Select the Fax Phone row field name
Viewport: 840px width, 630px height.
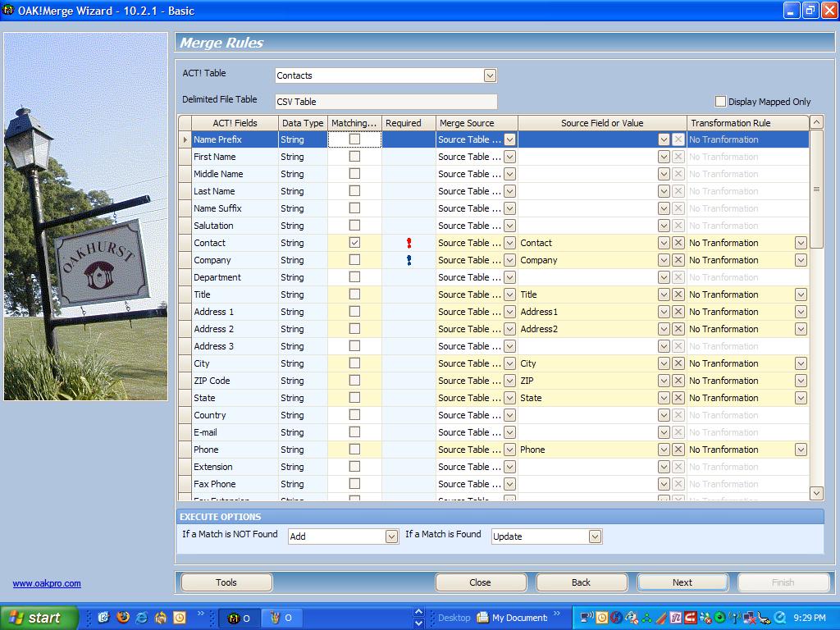tap(214, 484)
